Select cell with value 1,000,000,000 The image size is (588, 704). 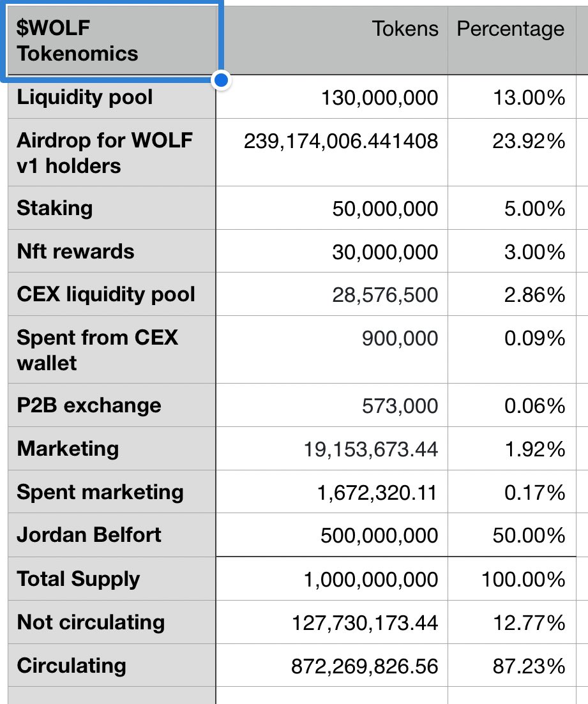331,579
